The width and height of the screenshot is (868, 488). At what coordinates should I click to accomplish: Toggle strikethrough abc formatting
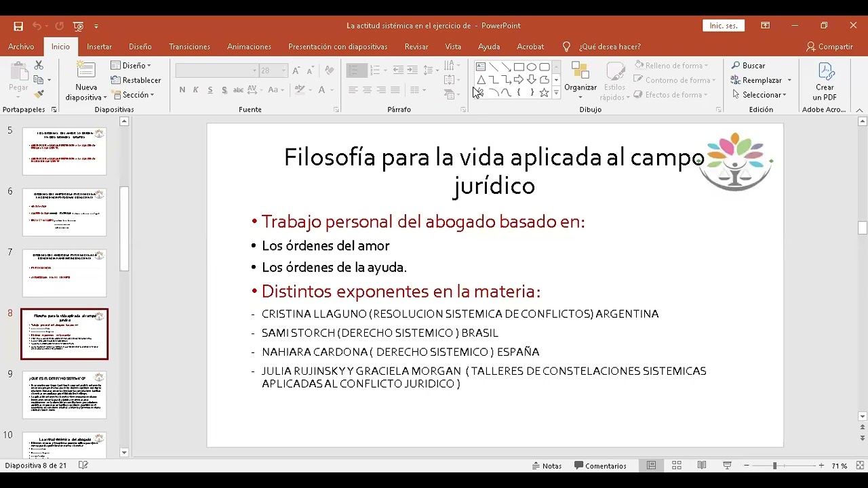tap(238, 89)
